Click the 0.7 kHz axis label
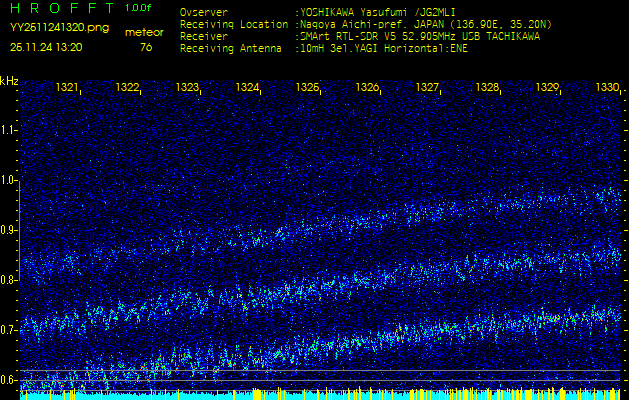 pyautogui.click(x=8, y=330)
